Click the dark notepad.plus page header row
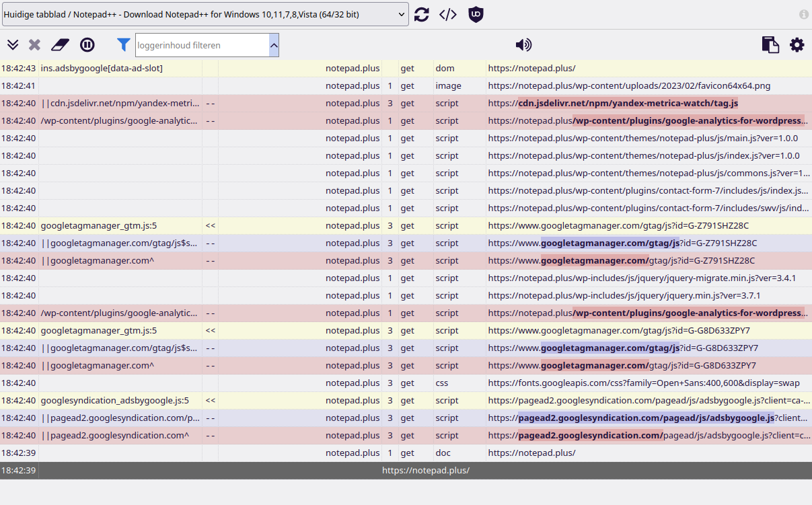The image size is (812, 505). (425, 471)
